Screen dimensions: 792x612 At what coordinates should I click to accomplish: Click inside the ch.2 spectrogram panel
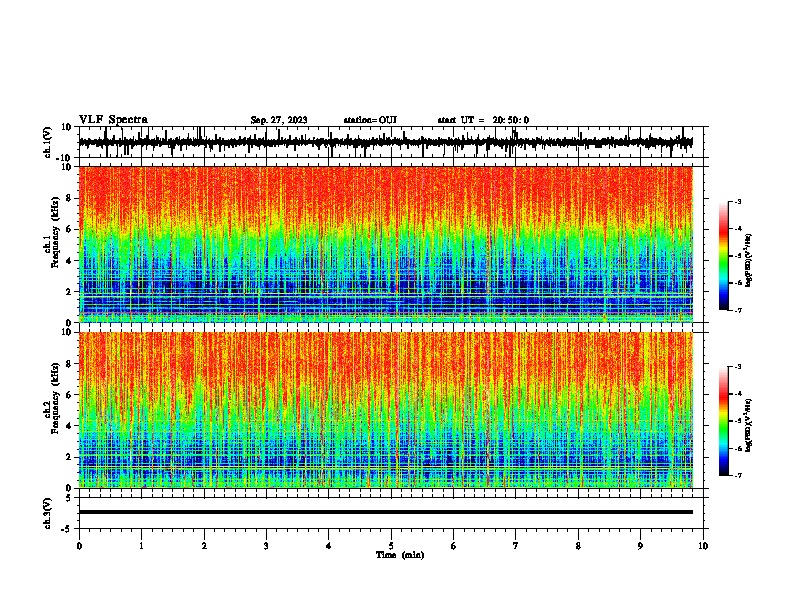coord(385,410)
